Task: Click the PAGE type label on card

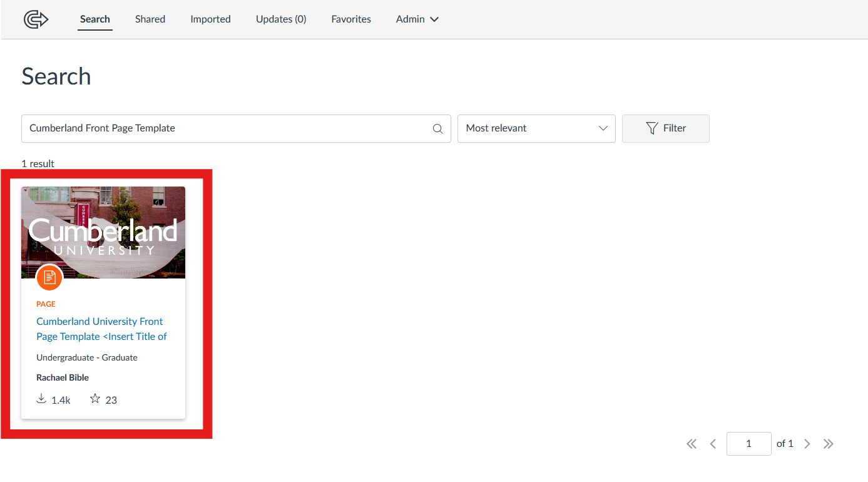Action: 46,304
